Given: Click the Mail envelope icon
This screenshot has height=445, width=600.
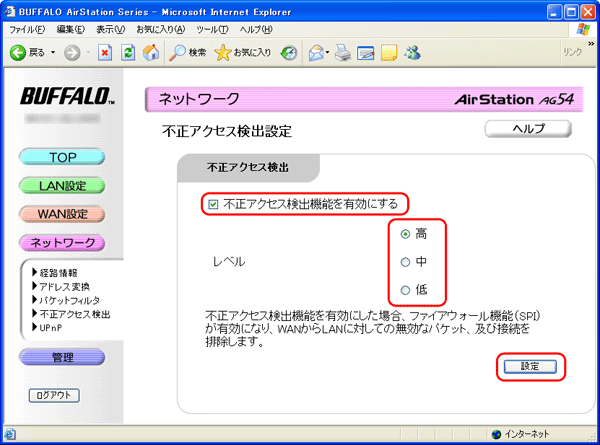Looking at the screenshot, I should click(314, 51).
